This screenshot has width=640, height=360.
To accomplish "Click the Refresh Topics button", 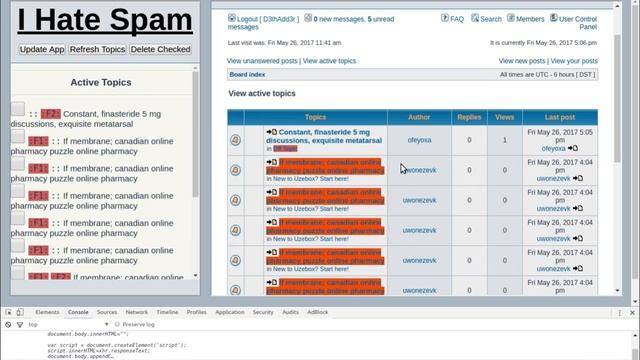I will pyautogui.click(x=97, y=49).
